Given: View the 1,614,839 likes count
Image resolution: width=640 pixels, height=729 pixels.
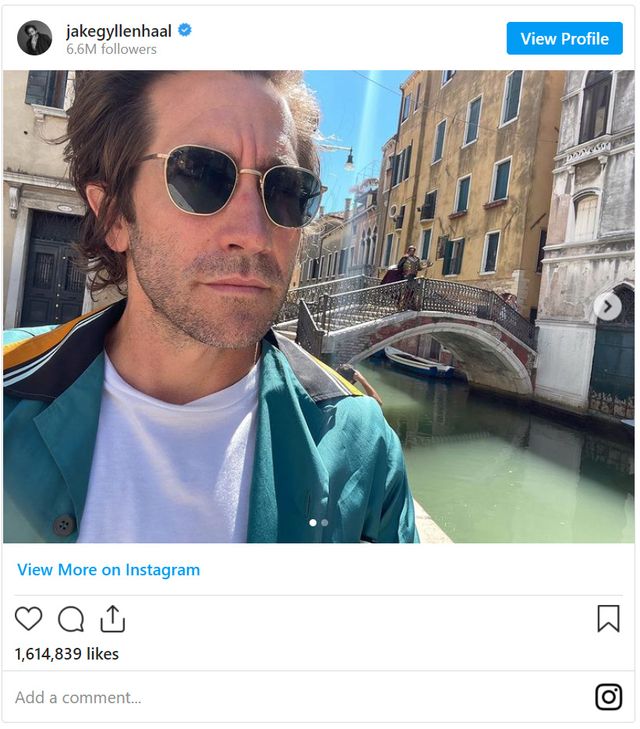Looking at the screenshot, I should pyautogui.click(x=66, y=654).
